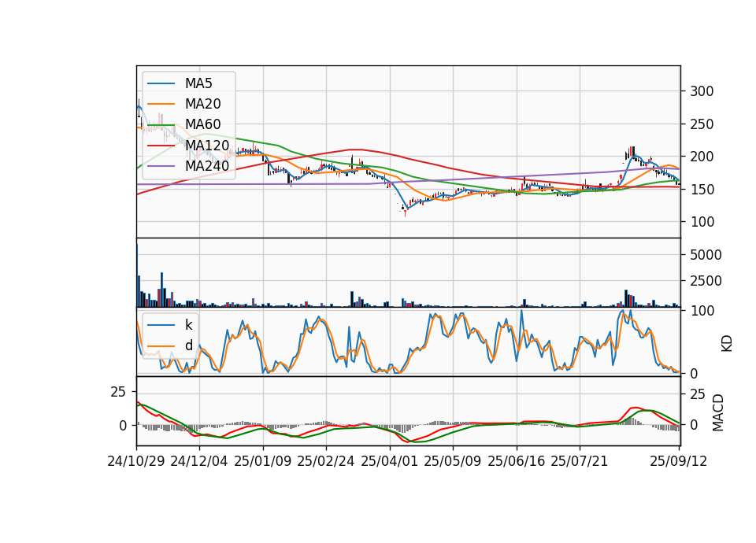Click the tallest volume bar at chart start
Image resolution: width=756 pixels, height=543 pixels.
point(137,275)
